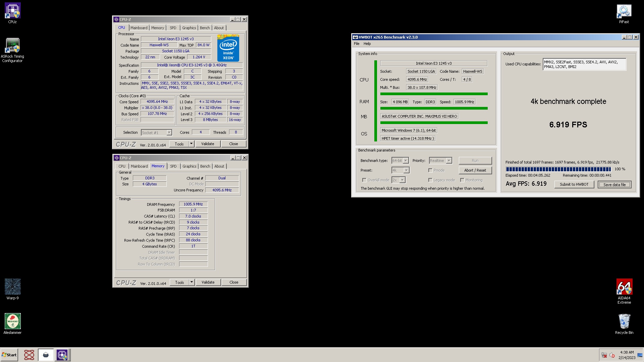Image resolution: width=644 pixels, height=362 pixels.
Task: Switch to Memory tab in upper CPU-Z
Action: coord(158,28)
